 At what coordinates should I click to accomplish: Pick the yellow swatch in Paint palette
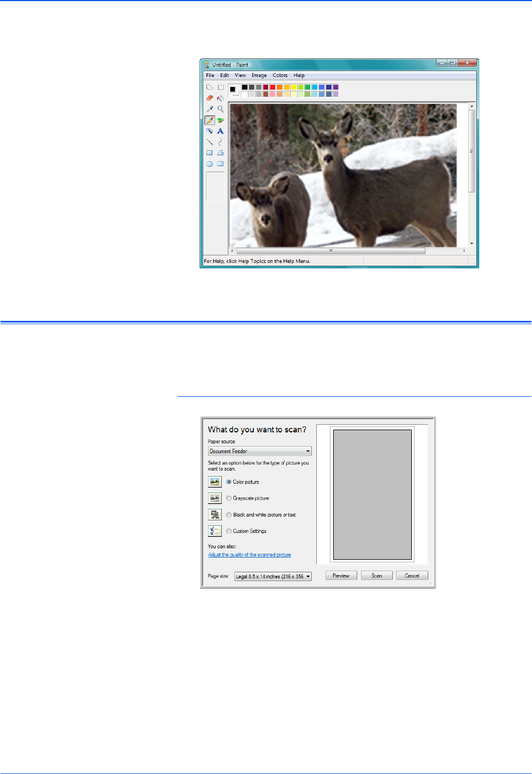coord(293,87)
